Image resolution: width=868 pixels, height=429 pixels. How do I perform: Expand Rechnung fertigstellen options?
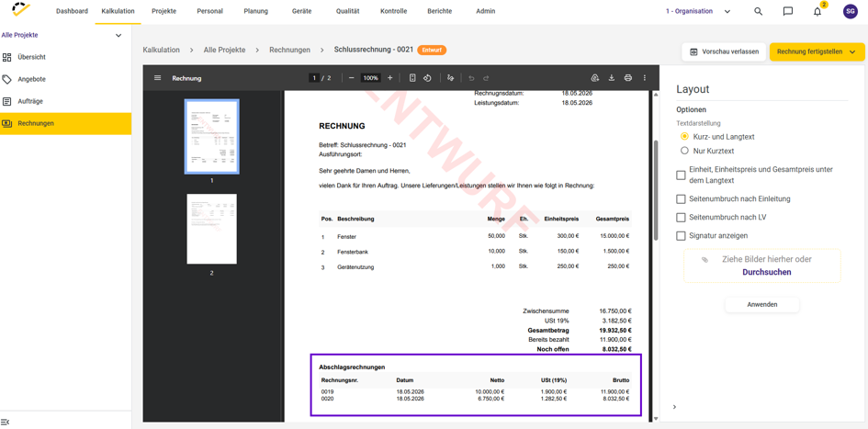[x=852, y=51]
